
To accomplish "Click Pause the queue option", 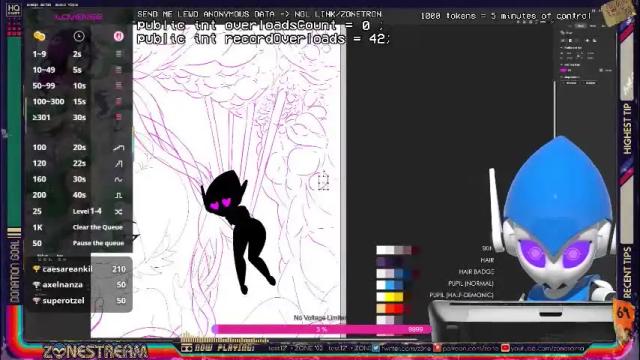I will [98, 243].
